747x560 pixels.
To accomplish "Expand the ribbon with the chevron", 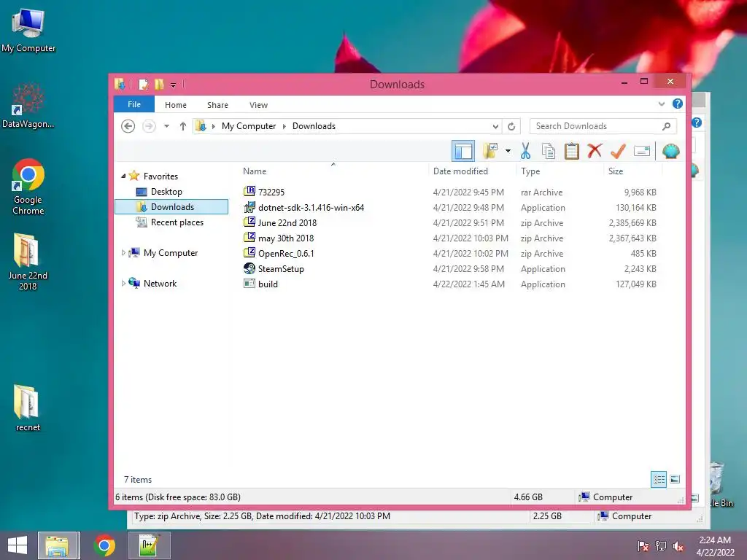I will (x=661, y=104).
